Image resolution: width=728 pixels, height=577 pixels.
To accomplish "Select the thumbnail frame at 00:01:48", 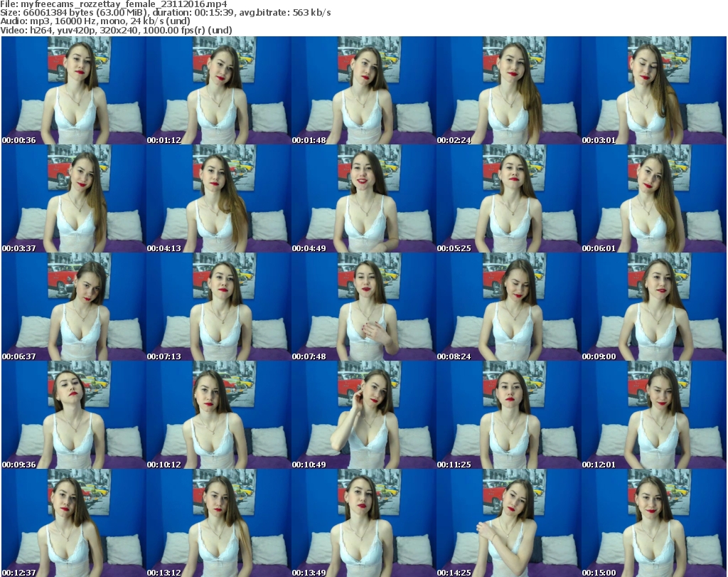I will pos(363,90).
